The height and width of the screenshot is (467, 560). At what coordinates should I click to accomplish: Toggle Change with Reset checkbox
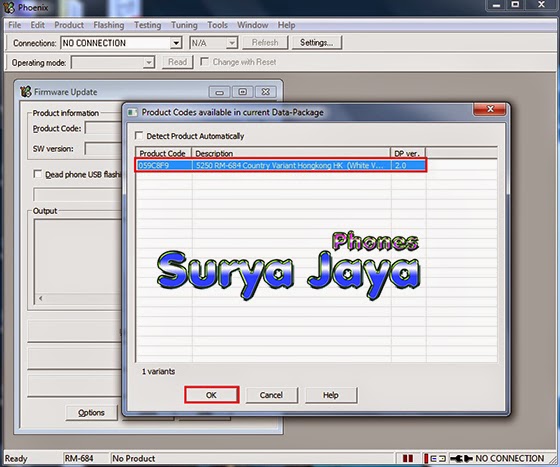click(x=204, y=61)
